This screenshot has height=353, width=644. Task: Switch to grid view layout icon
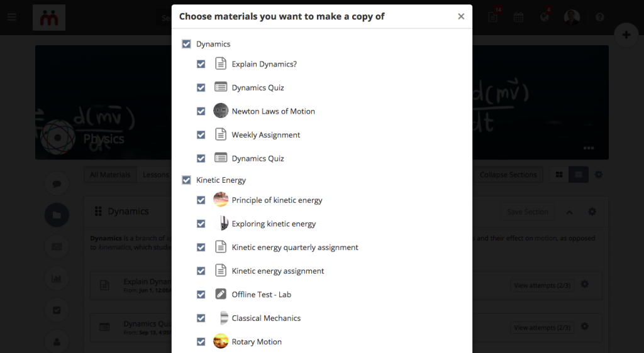click(559, 175)
